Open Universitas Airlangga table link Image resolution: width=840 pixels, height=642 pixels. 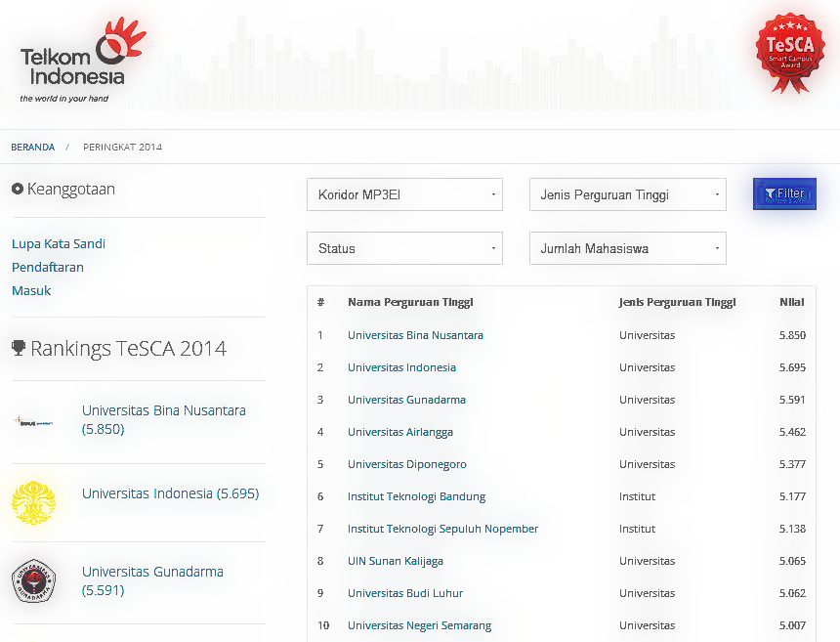point(400,432)
